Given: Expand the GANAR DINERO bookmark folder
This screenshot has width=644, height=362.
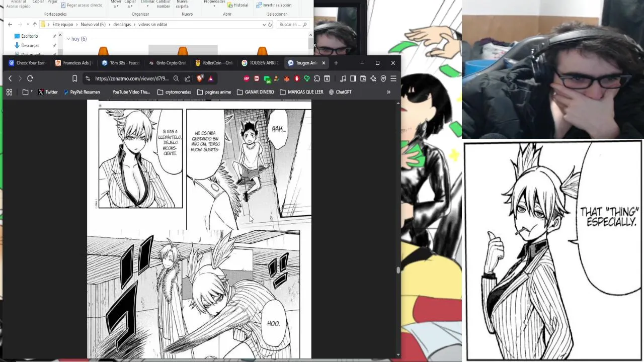Looking at the screenshot, I should (255, 92).
